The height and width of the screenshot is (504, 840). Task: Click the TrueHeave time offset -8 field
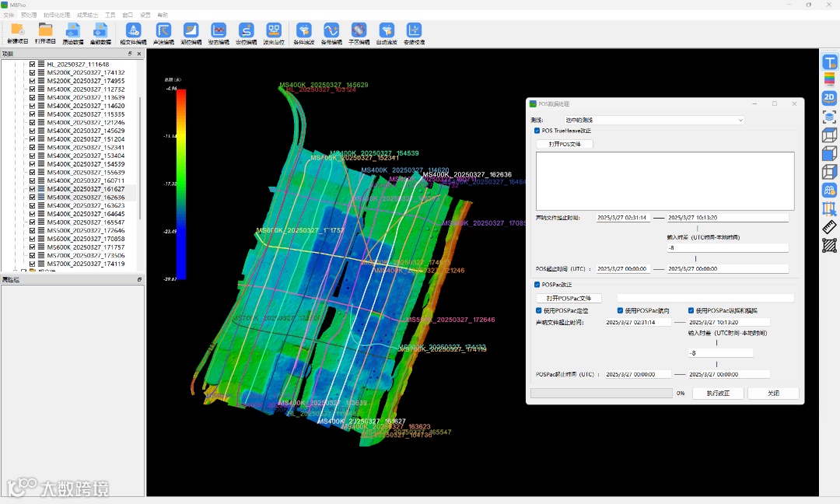point(727,248)
